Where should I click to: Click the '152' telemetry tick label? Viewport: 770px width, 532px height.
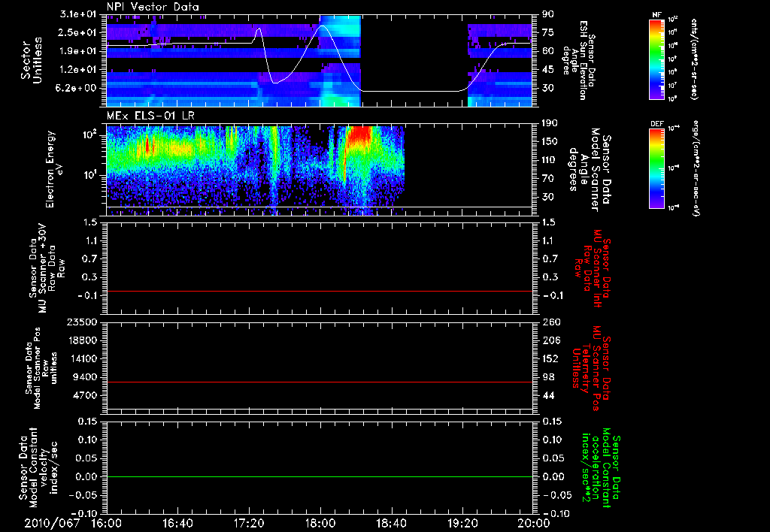(550, 358)
